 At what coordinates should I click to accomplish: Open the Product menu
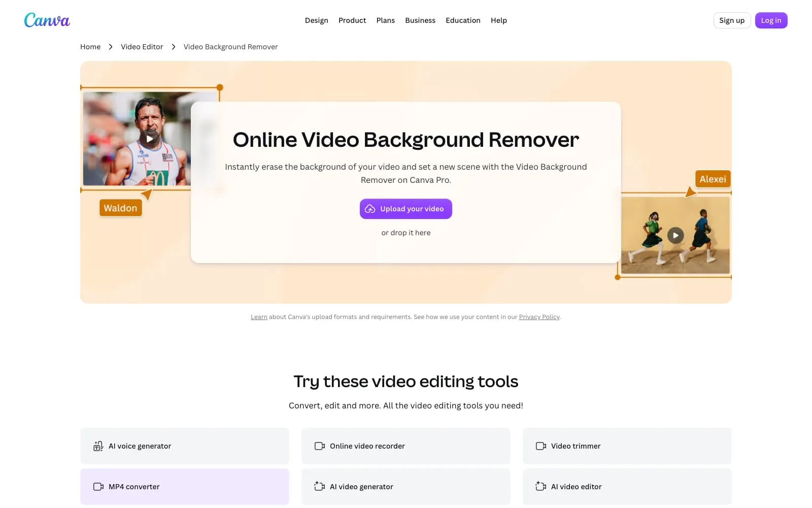[352, 20]
